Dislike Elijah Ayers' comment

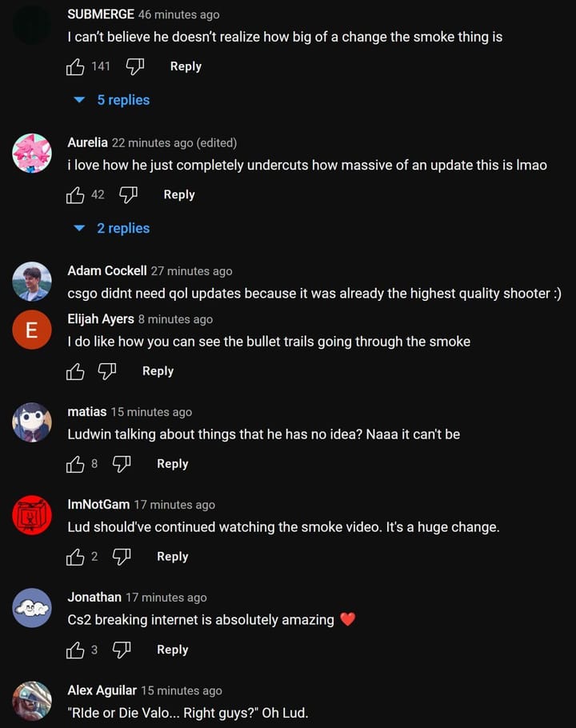[x=107, y=371]
